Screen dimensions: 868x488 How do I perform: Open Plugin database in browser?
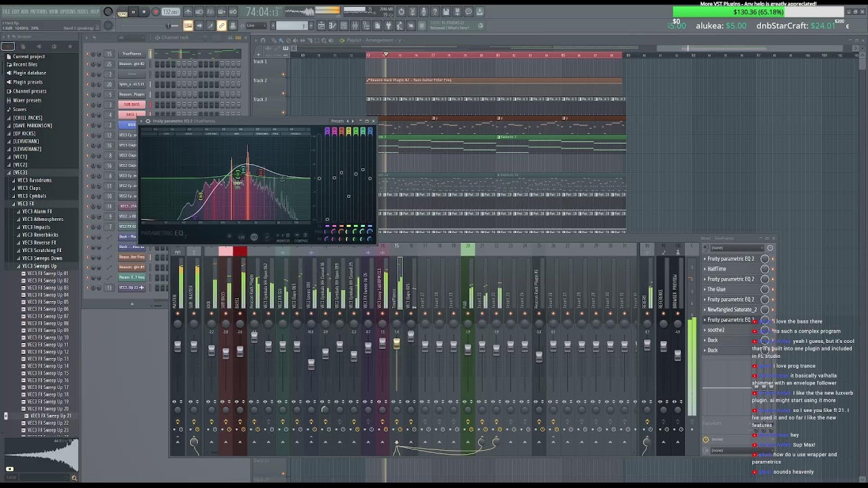pos(29,73)
